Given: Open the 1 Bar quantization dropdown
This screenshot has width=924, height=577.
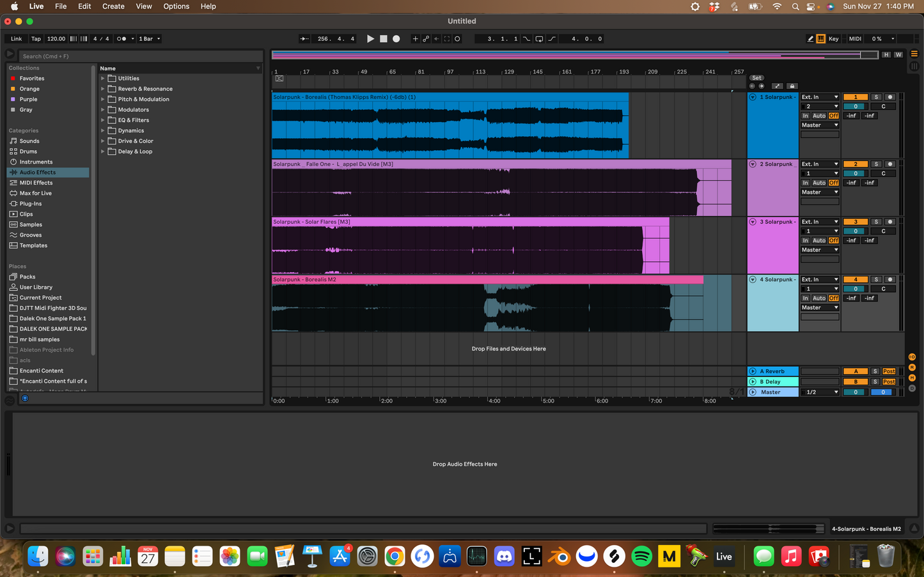Looking at the screenshot, I should (149, 39).
